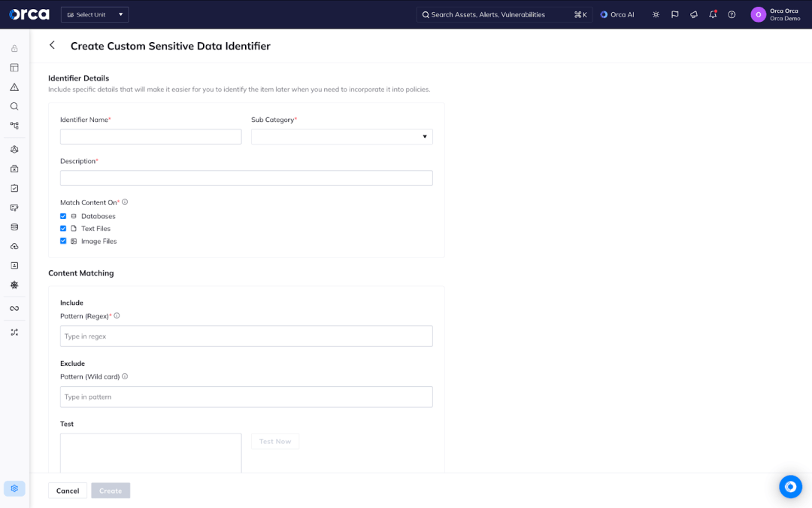This screenshot has height=508, width=812.
Task: Open the chat support bubble
Action: [x=790, y=487]
